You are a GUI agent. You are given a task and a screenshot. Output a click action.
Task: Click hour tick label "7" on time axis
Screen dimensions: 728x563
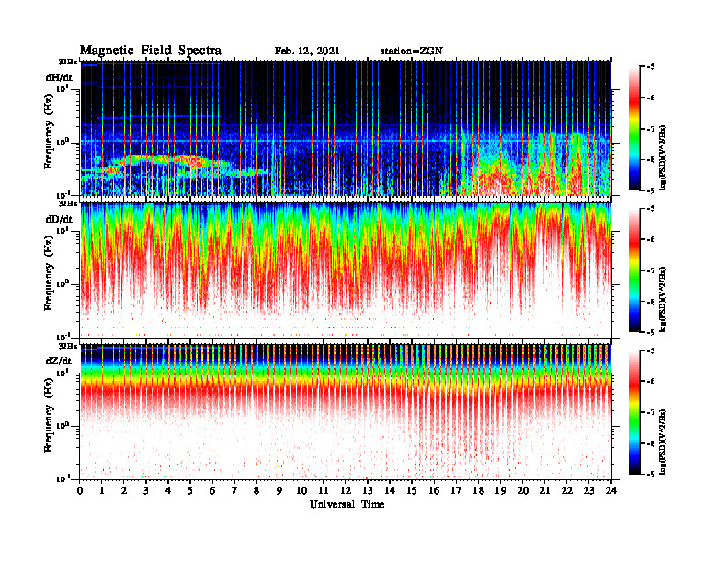coord(234,491)
